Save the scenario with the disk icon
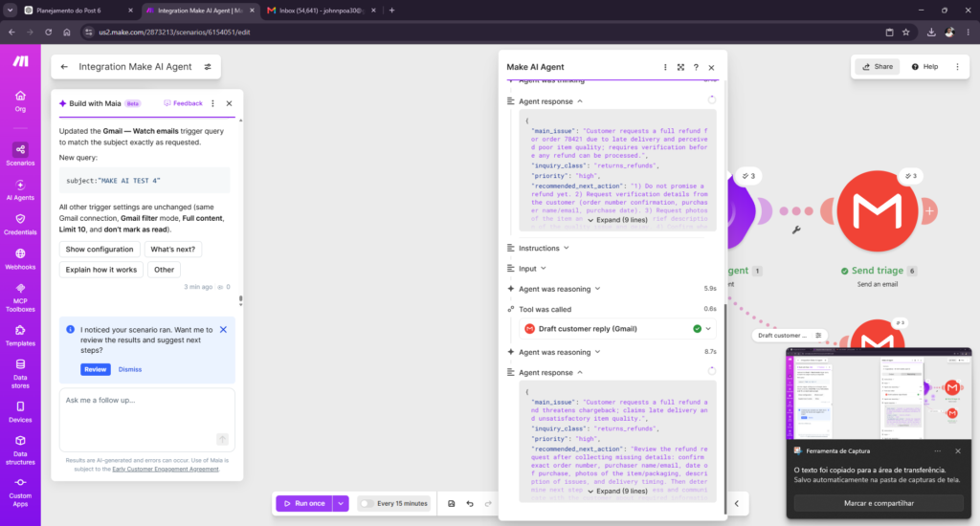The width and height of the screenshot is (980, 526). tap(452, 503)
